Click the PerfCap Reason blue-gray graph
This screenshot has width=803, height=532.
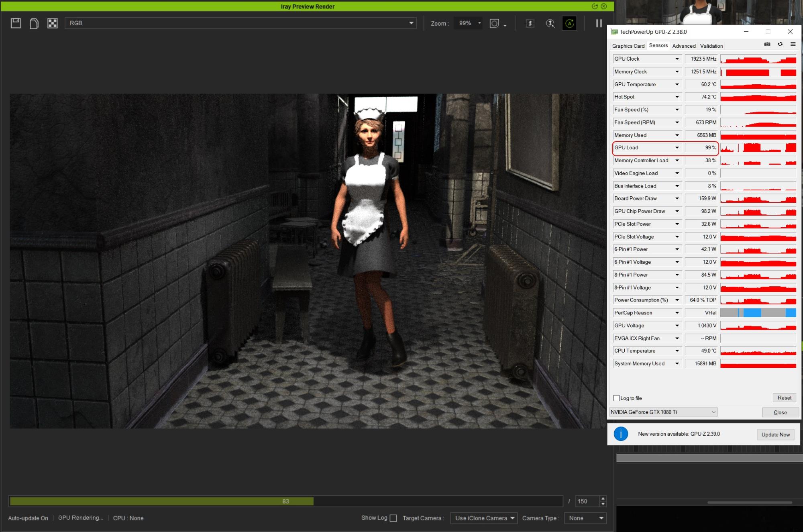[758, 313]
